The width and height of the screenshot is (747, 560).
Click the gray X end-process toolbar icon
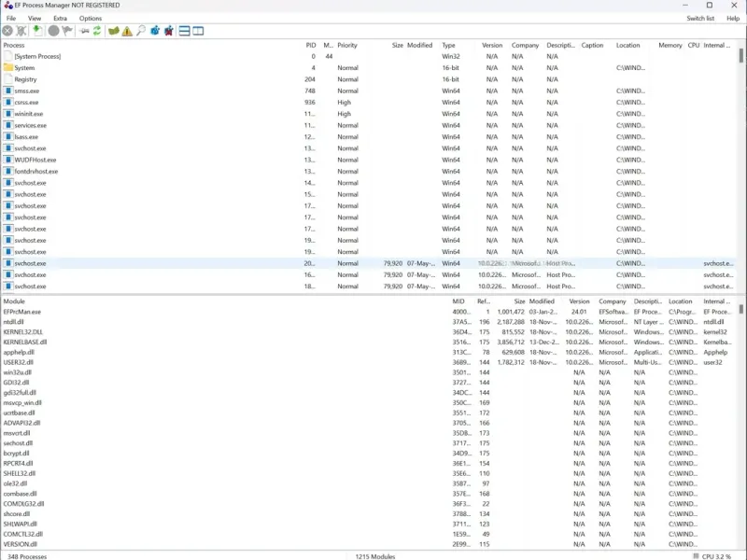[7, 31]
